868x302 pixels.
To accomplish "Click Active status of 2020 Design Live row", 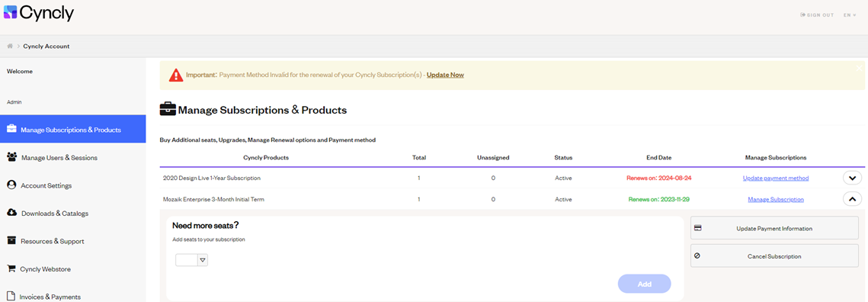I will pyautogui.click(x=563, y=178).
